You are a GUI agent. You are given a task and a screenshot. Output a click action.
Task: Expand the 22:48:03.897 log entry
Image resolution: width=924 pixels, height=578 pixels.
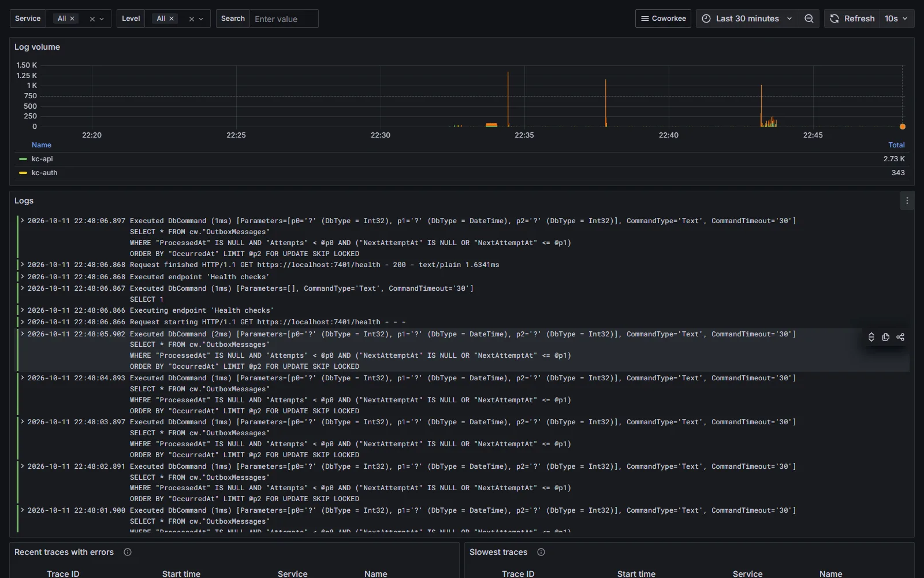pos(23,421)
